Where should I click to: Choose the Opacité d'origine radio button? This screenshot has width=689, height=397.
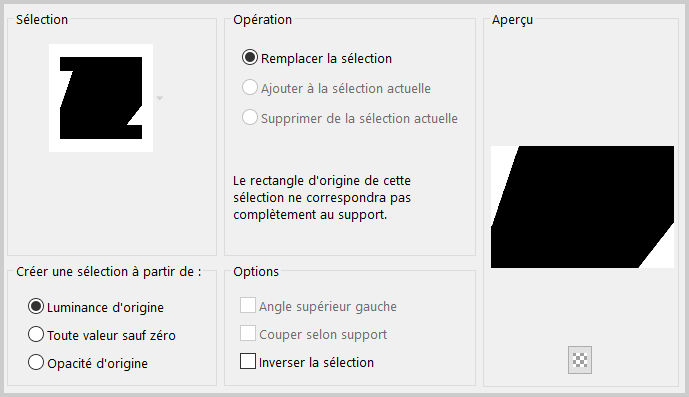pos(36,363)
